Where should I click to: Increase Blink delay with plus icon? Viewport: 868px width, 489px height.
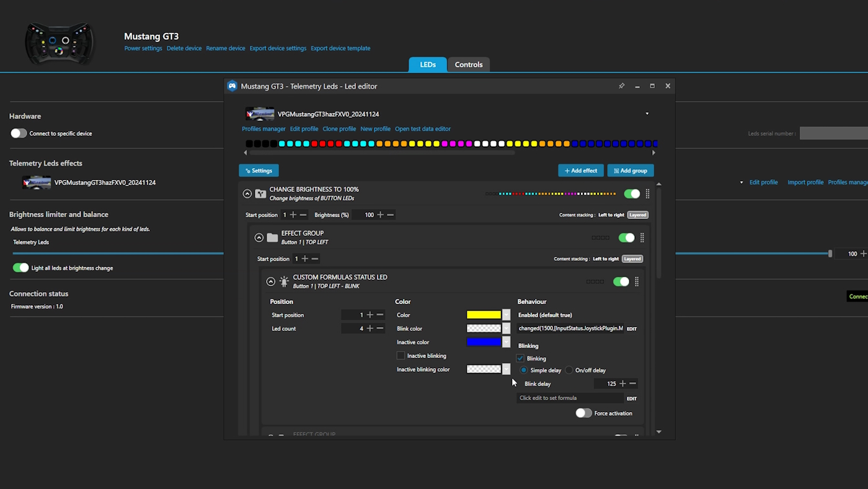click(622, 384)
